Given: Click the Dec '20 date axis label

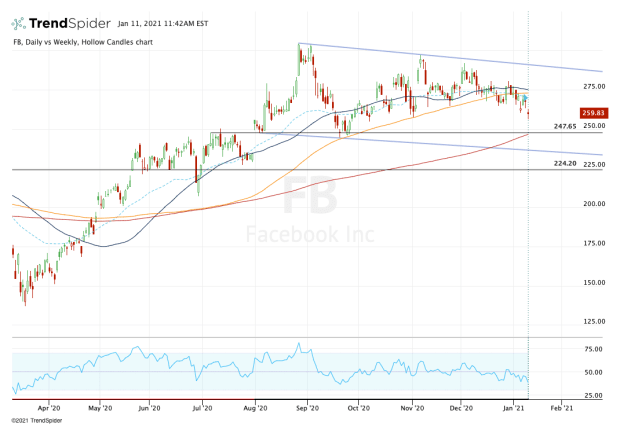Looking at the screenshot, I should point(461,408).
